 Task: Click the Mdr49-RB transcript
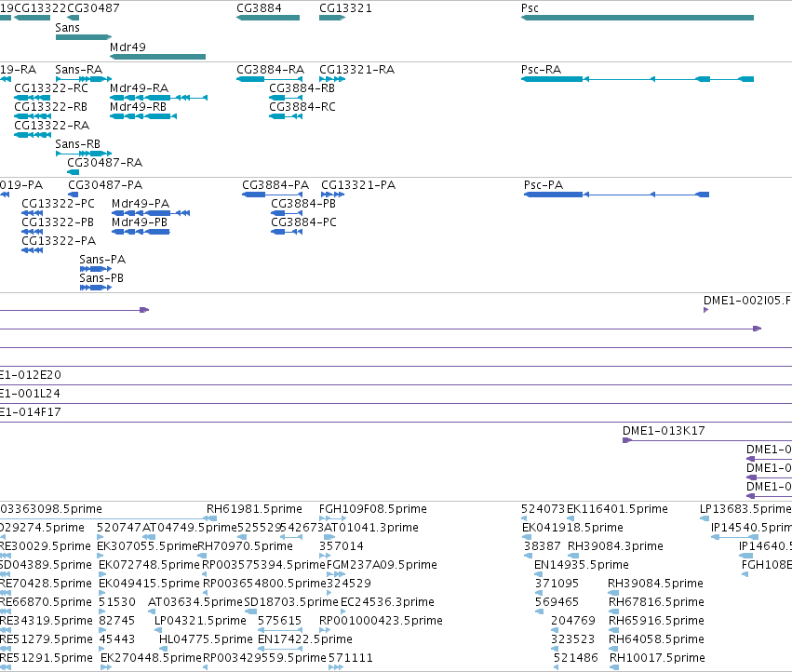click(143, 116)
